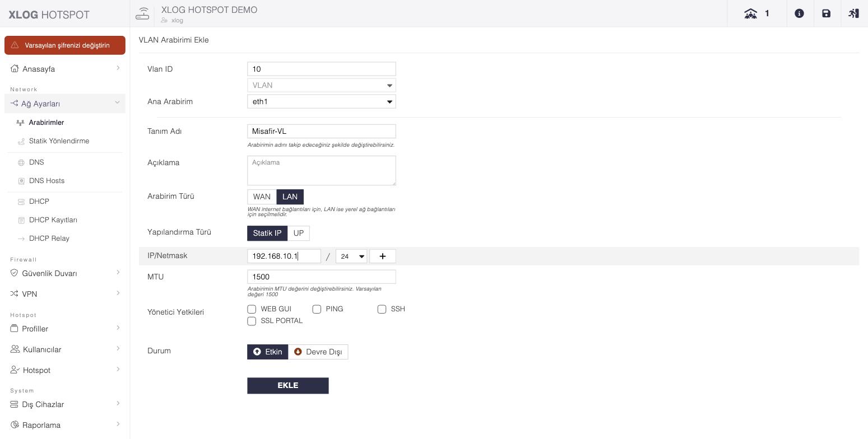This screenshot has height=439, width=868.
Task: Select LAN as interface type
Action: [290, 197]
